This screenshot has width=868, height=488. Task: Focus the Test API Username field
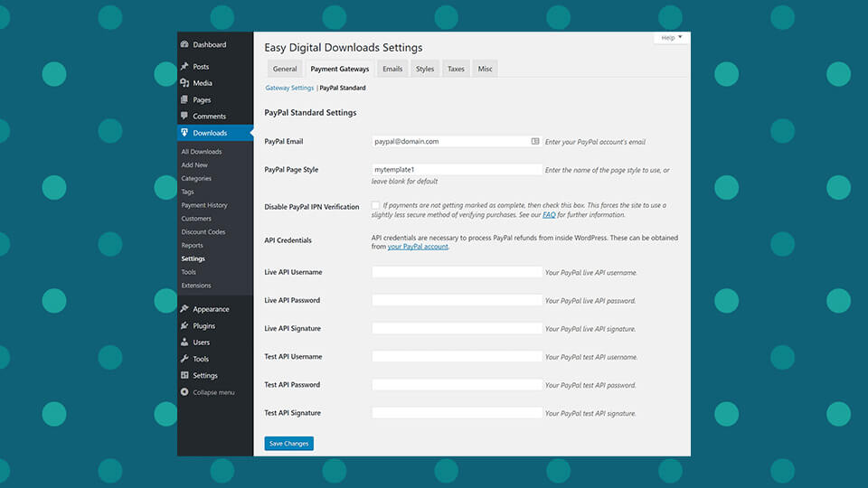[x=457, y=356]
